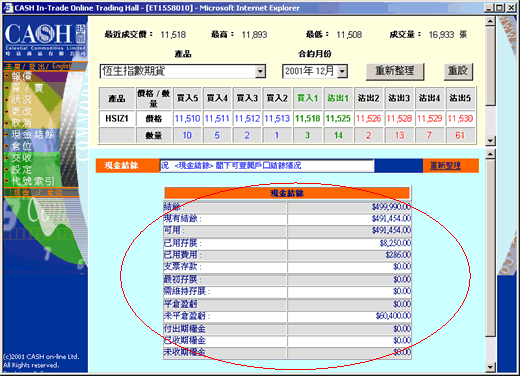Click the 沽出1 column header

pyautogui.click(x=338, y=98)
